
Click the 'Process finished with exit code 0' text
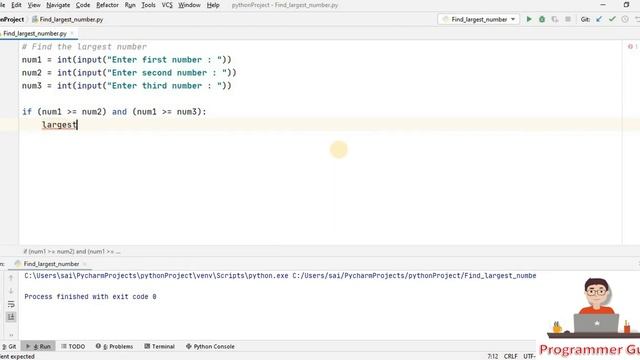[x=90, y=297]
